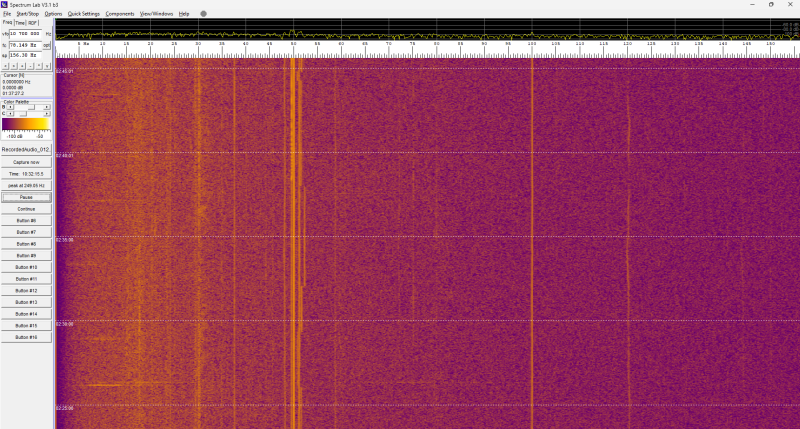Click the fc center frequency field
The image size is (800, 429).
point(26,45)
